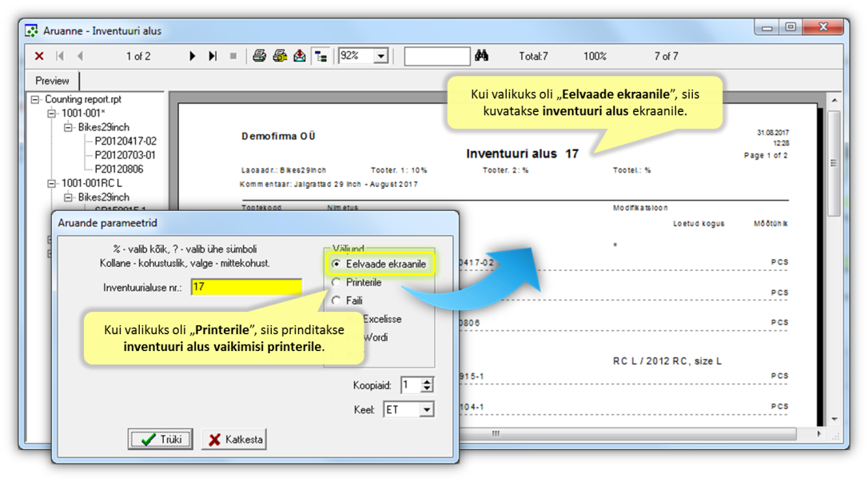This screenshot has height=482, width=868.
Task: Minimize the Aruanne - Inventuuri alus window
Action: 766,28
